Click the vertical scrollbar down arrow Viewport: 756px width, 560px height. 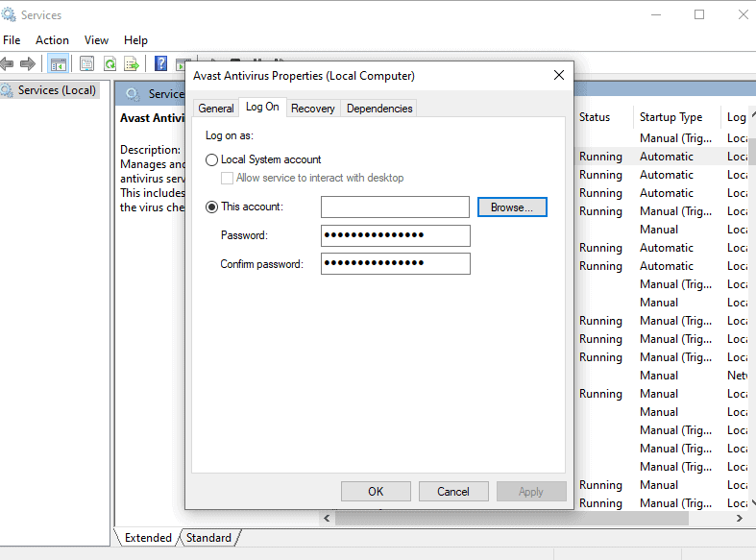(753, 501)
